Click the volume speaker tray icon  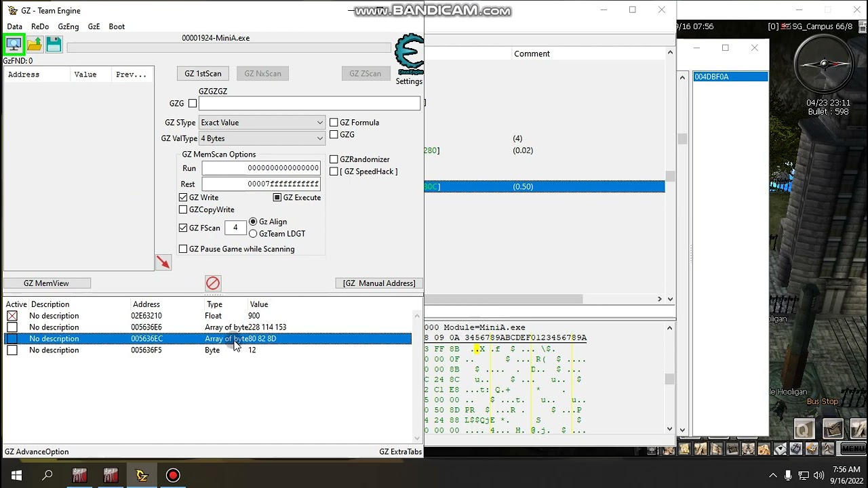click(818, 476)
